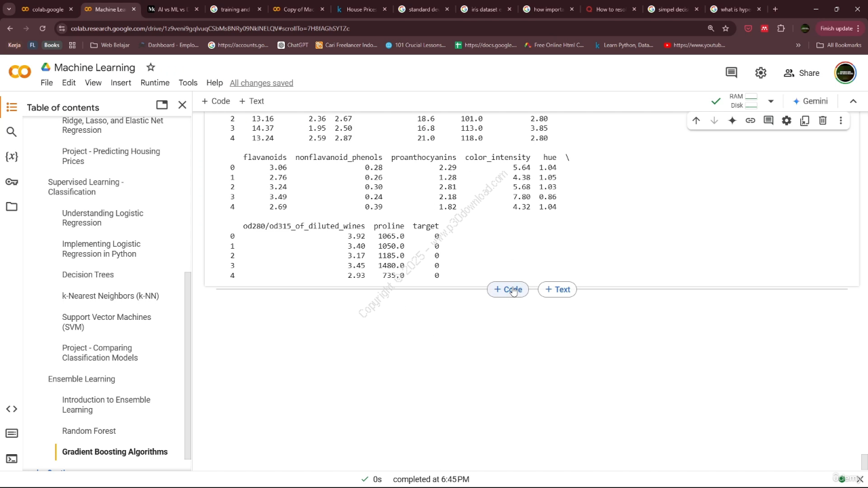Open the File menu
Screen dimensions: 868x488
(x=47, y=83)
